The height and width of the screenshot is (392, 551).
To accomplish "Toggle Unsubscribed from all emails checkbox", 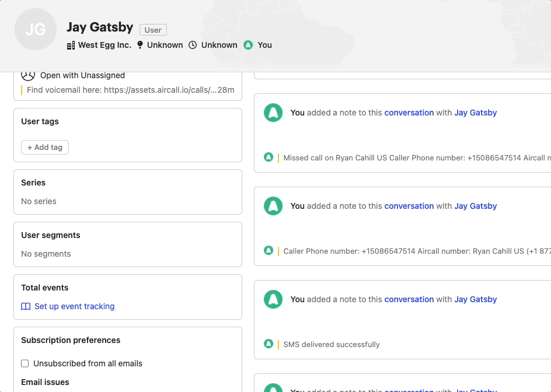I will (25, 363).
